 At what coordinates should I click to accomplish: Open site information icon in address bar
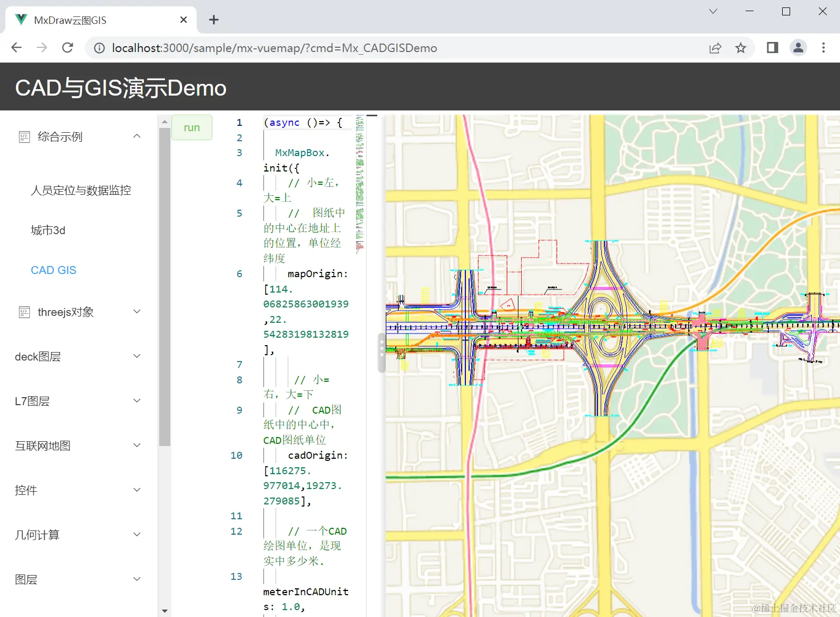point(99,48)
